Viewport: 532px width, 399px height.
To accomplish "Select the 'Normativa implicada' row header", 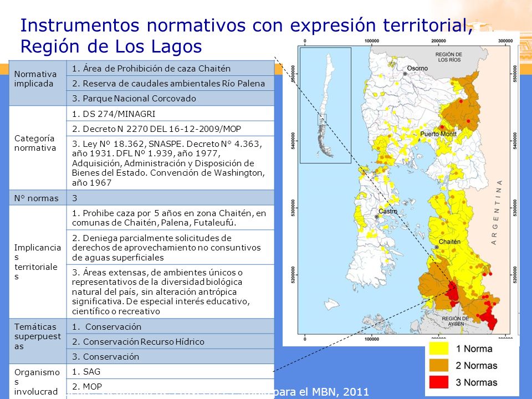I will pyautogui.click(x=38, y=83).
